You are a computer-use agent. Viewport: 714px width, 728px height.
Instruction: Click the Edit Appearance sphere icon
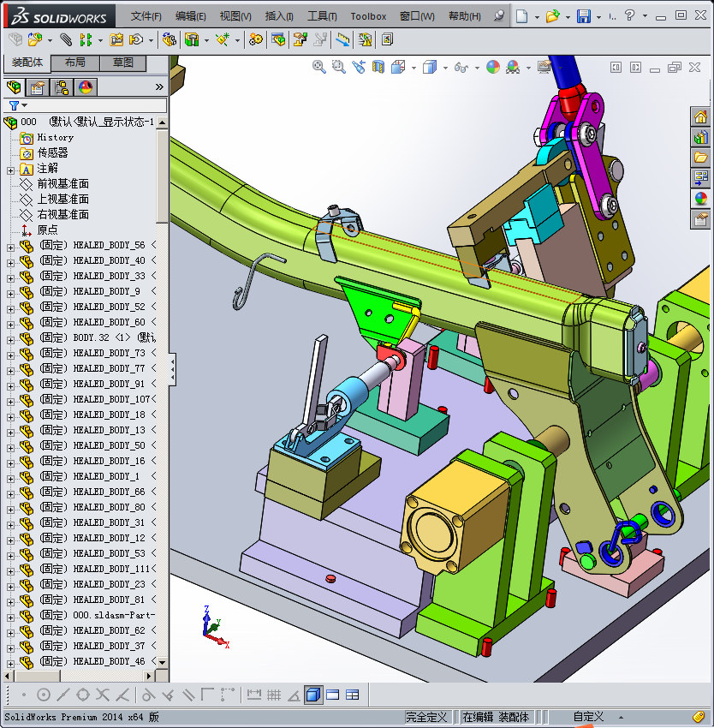pyautogui.click(x=493, y=68)
